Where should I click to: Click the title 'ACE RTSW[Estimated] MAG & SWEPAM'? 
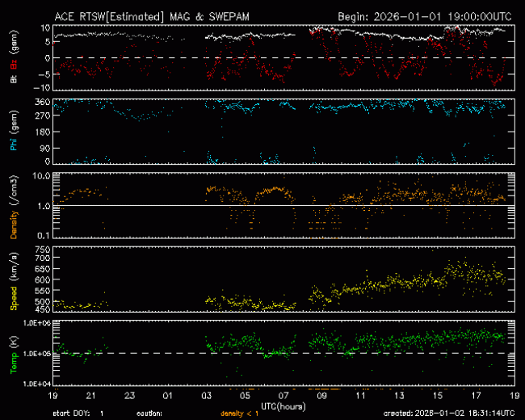[x=152, y=17]
